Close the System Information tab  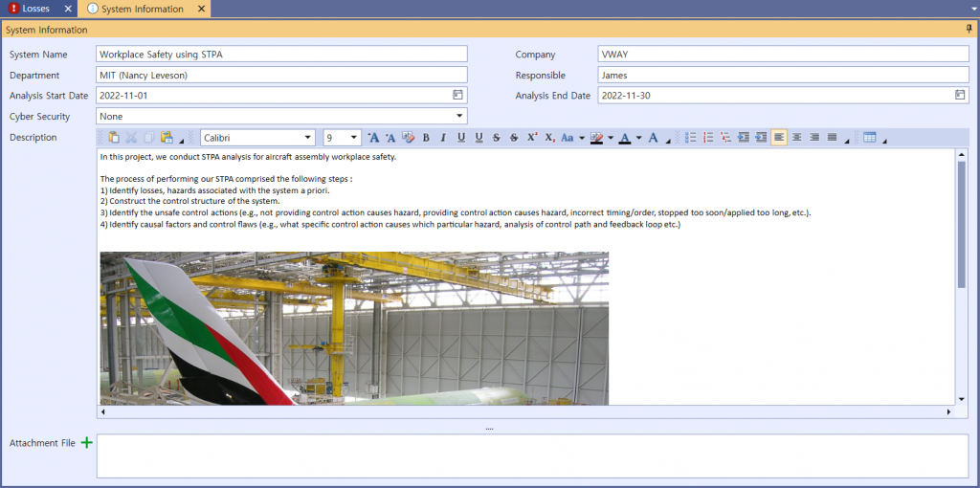tap(201, 9)
